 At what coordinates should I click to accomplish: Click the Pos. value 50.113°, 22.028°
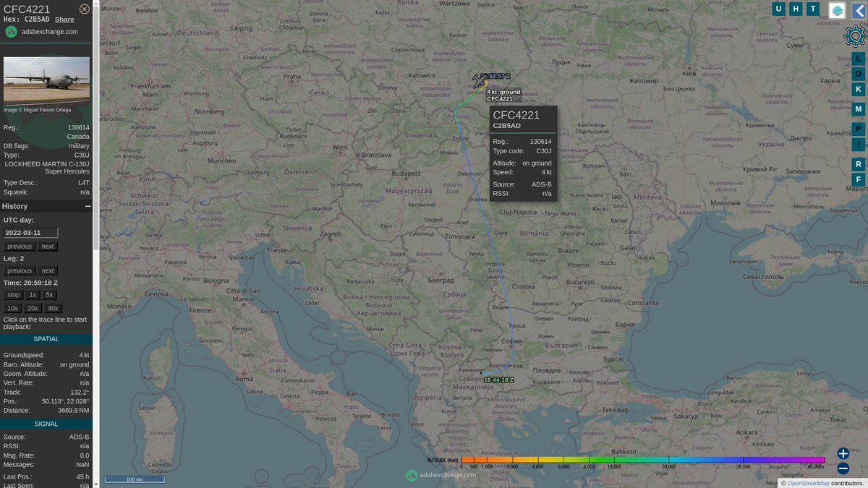[65, 401]
